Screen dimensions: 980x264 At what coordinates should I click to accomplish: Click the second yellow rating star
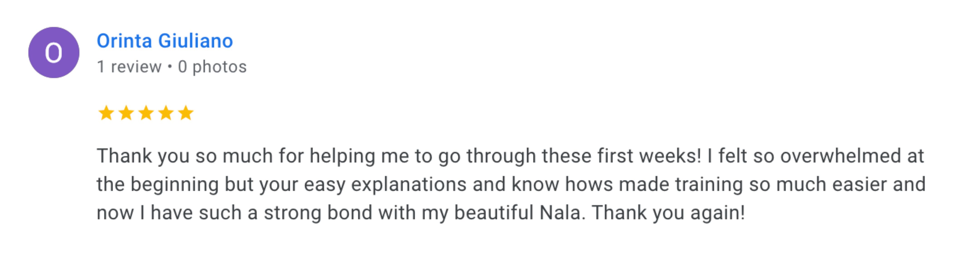tap(126, 113)
